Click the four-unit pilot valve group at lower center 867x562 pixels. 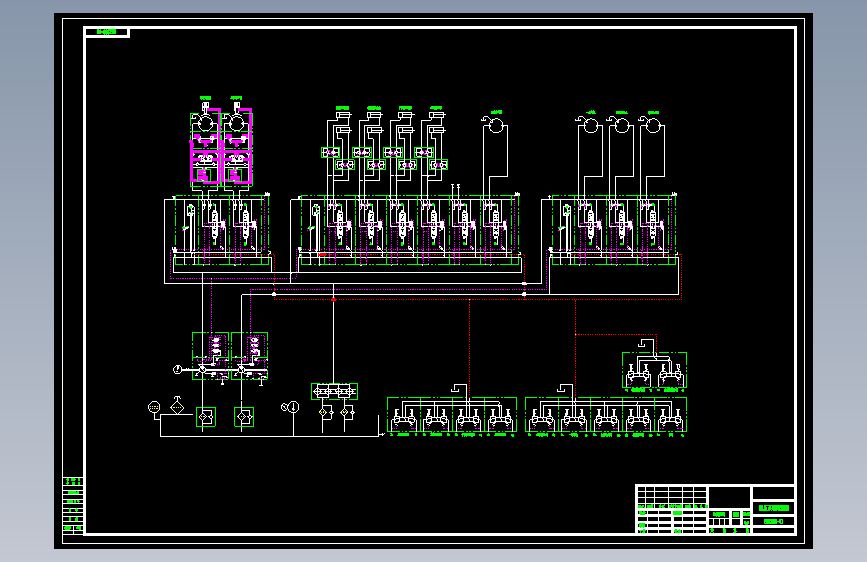click(452, 415)
